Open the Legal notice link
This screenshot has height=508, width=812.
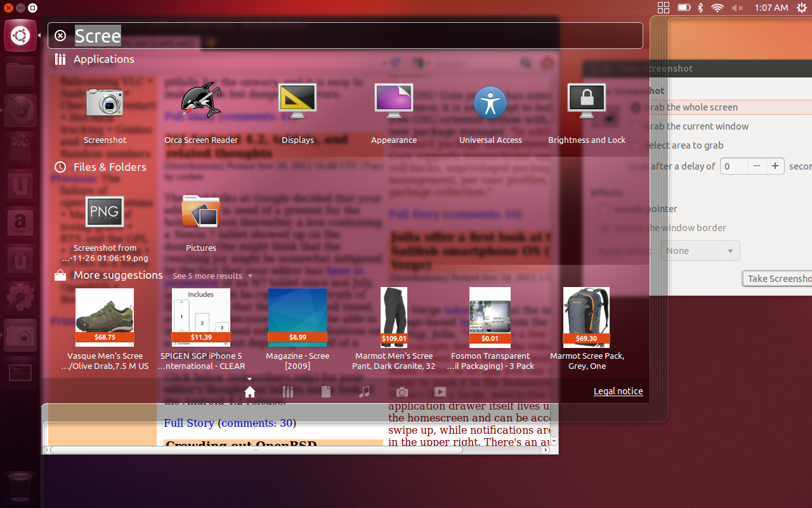(618, 391)
